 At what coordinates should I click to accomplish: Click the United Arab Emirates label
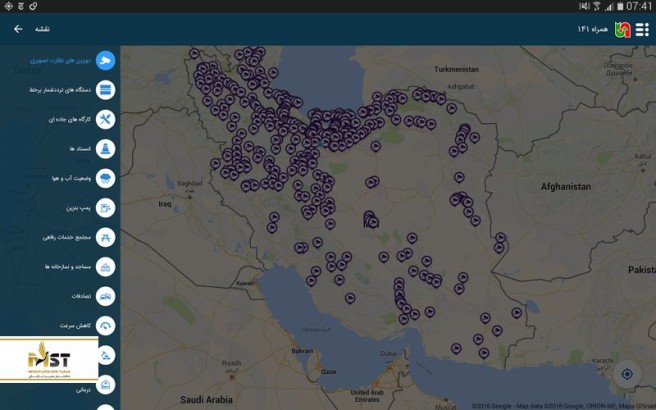pyautogui.click(x=367, y=396)
